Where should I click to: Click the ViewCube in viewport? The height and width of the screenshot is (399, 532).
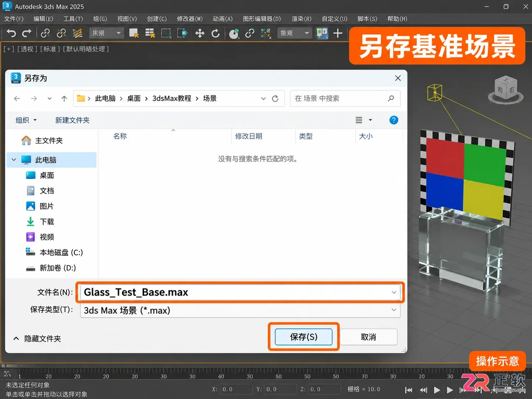pyautogui.click(x=506, y=89)
